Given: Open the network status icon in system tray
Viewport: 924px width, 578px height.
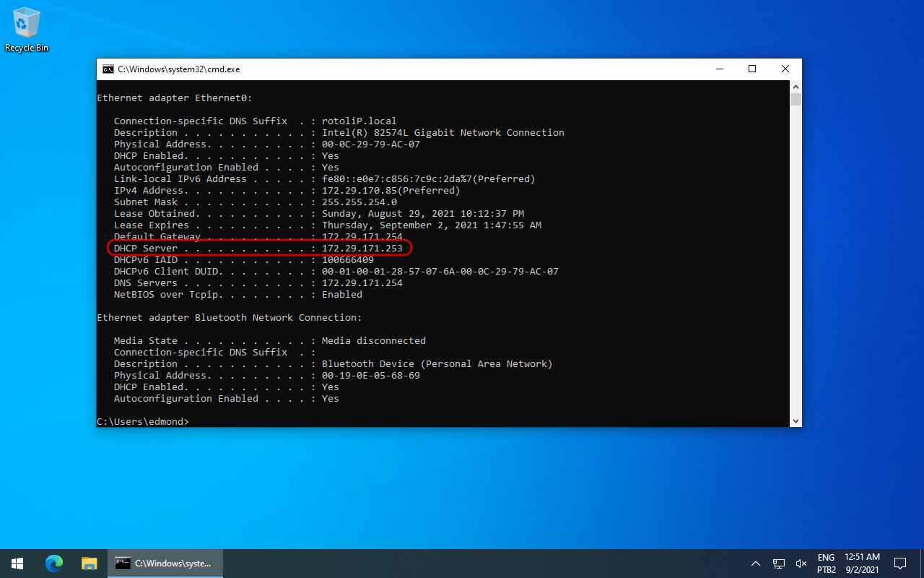Looking at the screenshot, I should 780,564.
